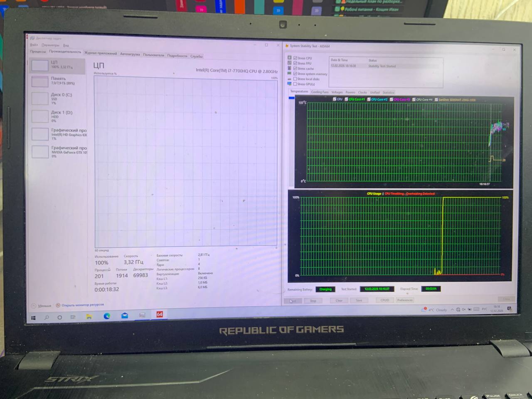Viewport: 532px width, 399px height.
Task: Uncheck the Stress CPU checkbox
Action: click(295, 58)
